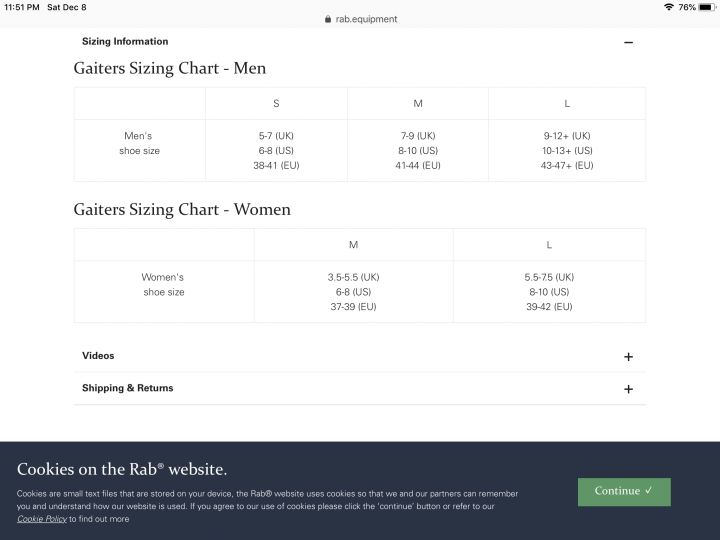
Task: Click the men's M shoe size cell
Action: (417, 150)
